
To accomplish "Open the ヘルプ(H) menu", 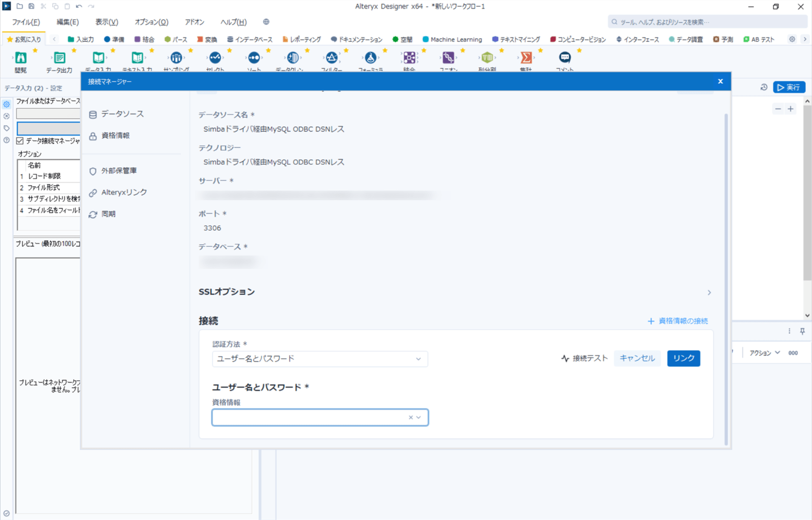I will 233,22.
